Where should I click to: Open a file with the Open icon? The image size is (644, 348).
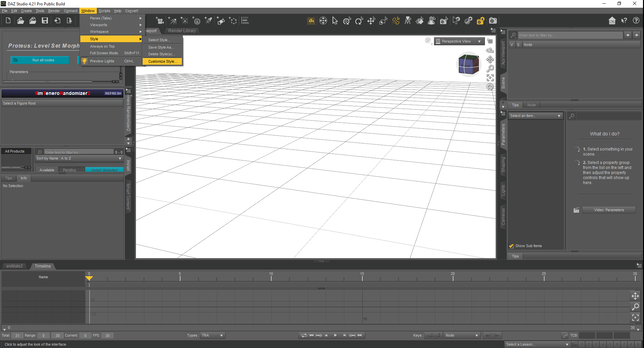pos(20,21)
